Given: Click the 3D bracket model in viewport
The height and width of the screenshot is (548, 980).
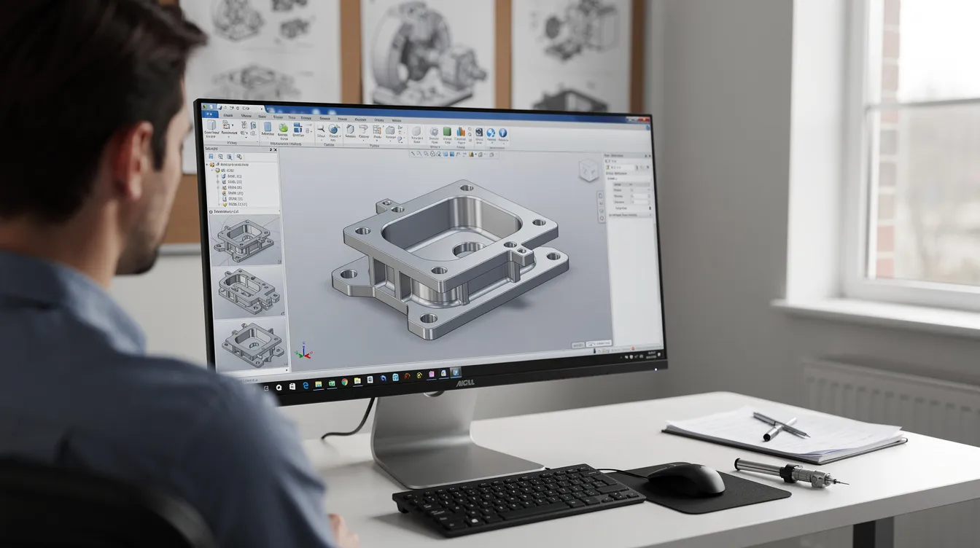Looking at the screenshot, I should [451, 259].
